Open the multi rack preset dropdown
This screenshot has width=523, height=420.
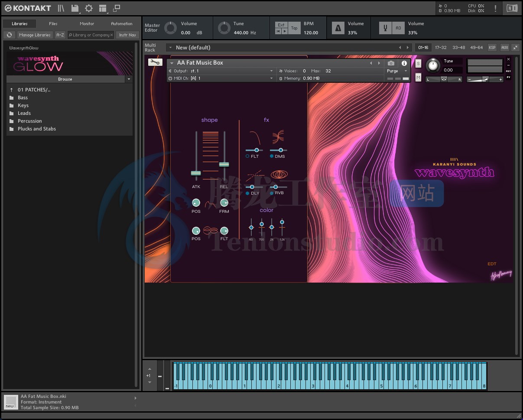[x=170, y=48]
